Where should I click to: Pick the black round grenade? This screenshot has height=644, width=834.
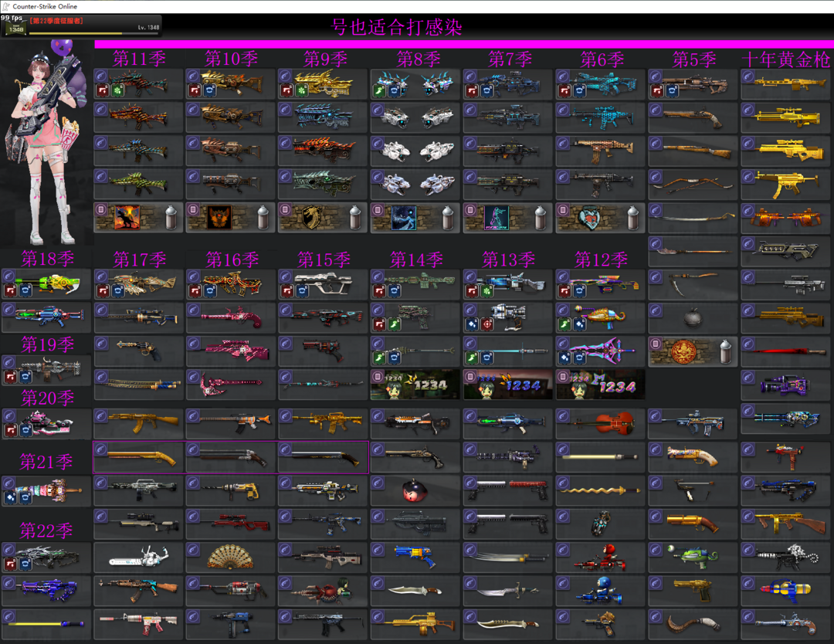click(693, 317)
